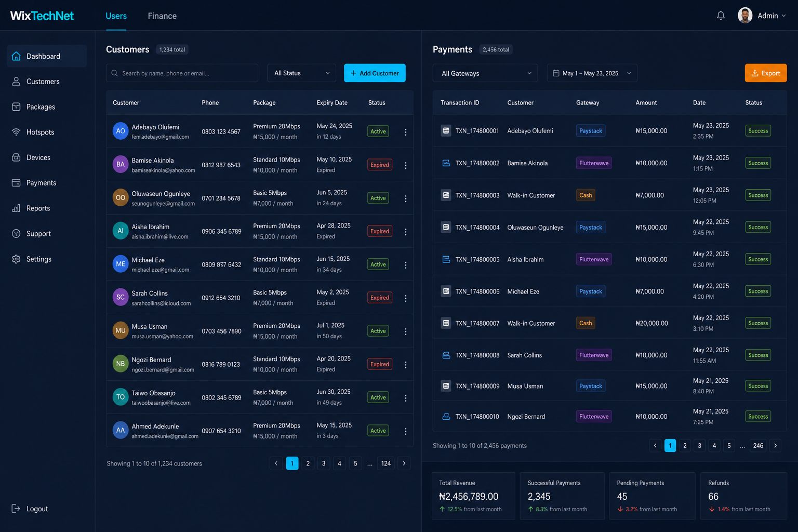Click the receipt icon for TXN_174800001
The width and height of the screenshot is (798, 532).
[x=446, y=131]
